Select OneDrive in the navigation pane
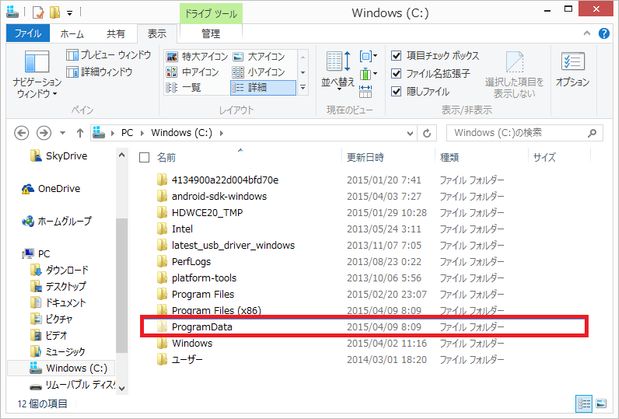Screen dimensions: 619x419 pos(51,189)
